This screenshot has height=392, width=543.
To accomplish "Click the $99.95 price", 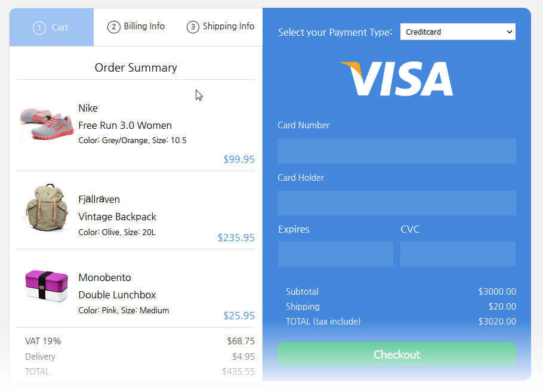I will click(x=239, y=159).
